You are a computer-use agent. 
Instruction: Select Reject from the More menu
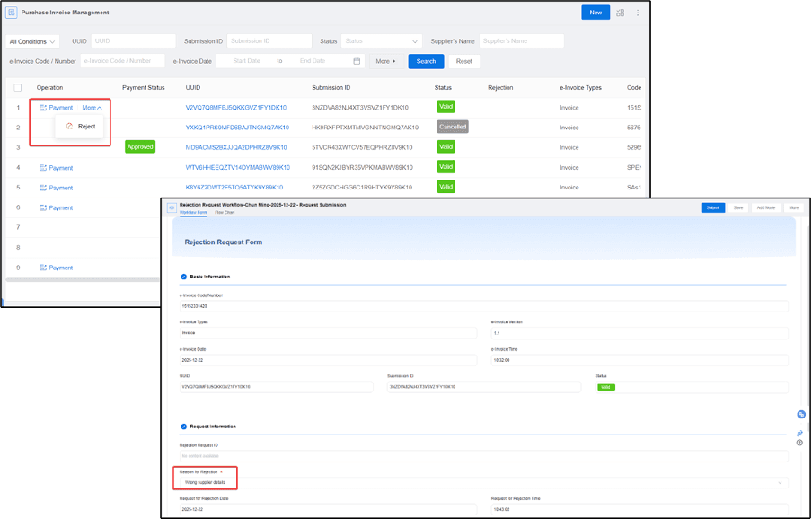coord(82,127)
